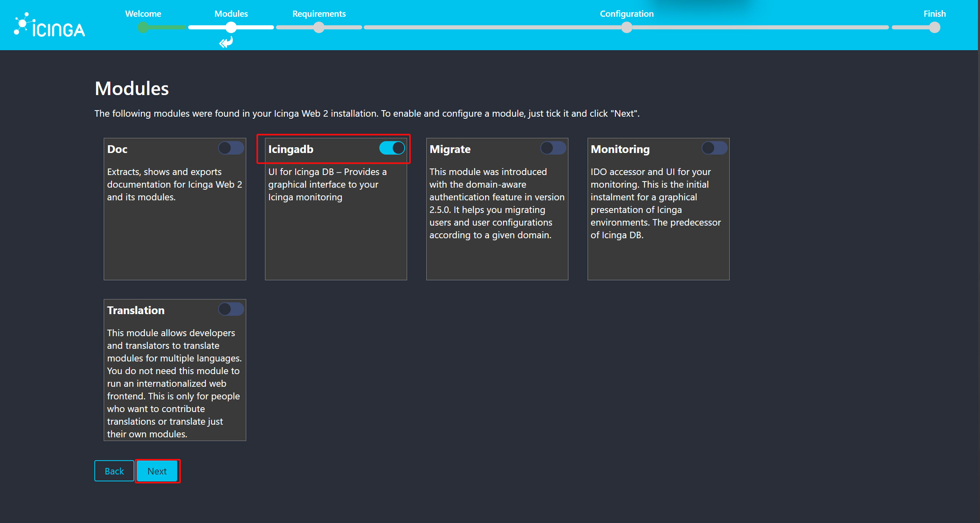Viewport: 980px width, 523px height.
Task: Select the Configuration step label
Action: [627, 14]
